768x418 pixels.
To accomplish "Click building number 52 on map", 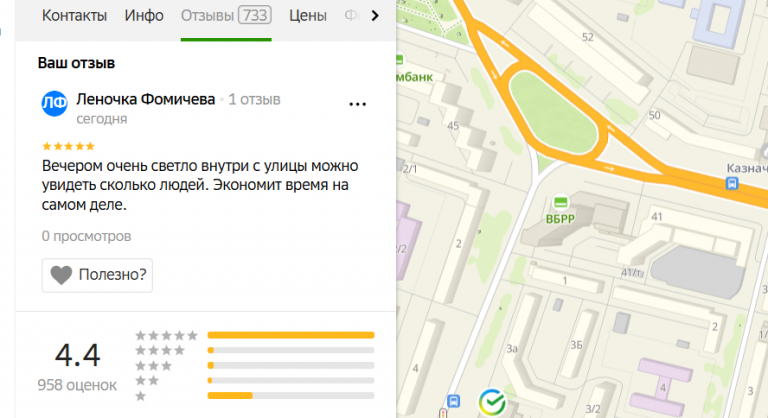I will (x=588, y=37).
